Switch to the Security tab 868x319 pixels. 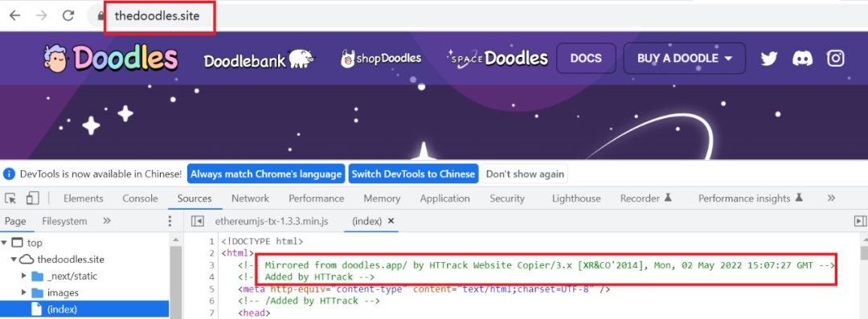[507, 198]
